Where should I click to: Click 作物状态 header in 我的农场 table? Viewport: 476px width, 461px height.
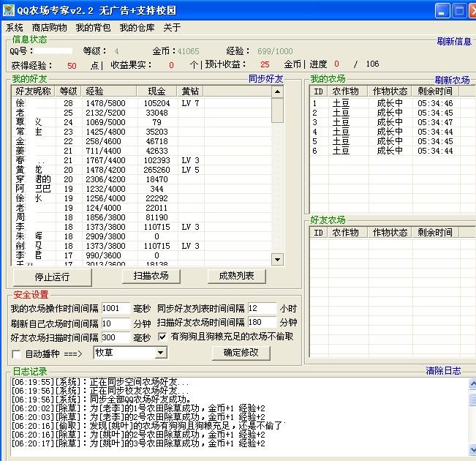pyautogui.click(x=390, y=91)
